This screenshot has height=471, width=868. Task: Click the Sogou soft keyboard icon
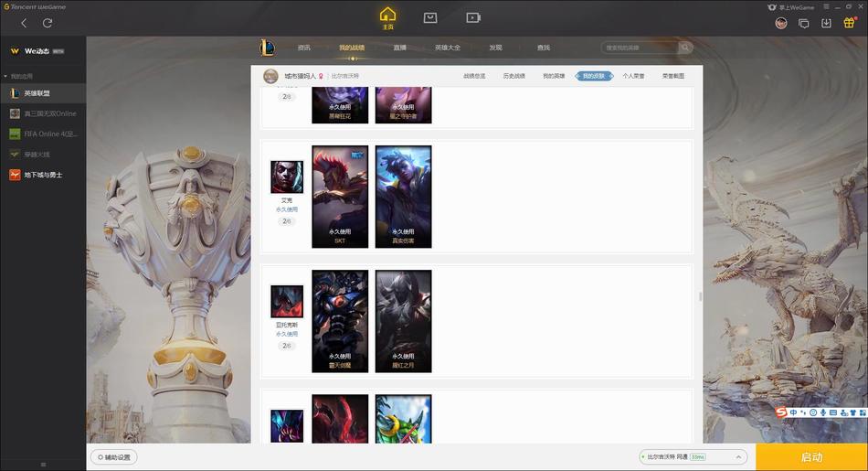tap(833, 412)
